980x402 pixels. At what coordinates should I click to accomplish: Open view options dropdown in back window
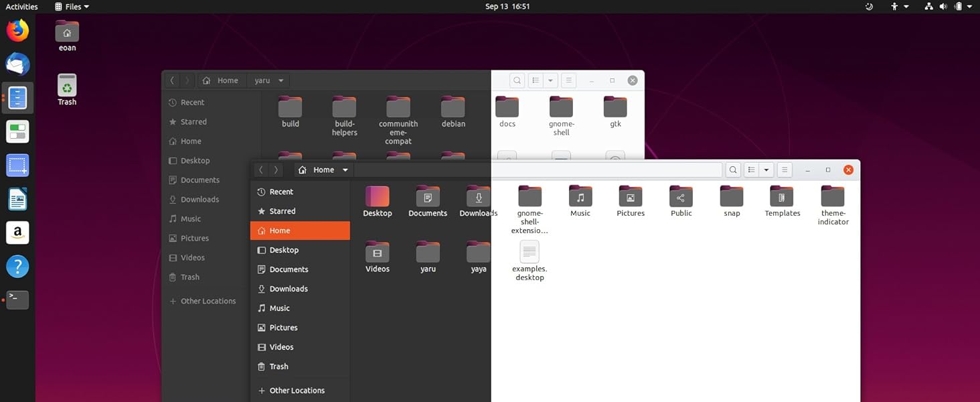pyautogui.click(x=550, y=80)
